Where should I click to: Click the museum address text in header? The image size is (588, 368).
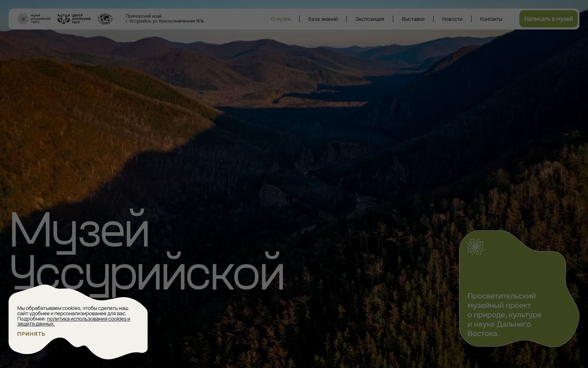pos(165,19)
